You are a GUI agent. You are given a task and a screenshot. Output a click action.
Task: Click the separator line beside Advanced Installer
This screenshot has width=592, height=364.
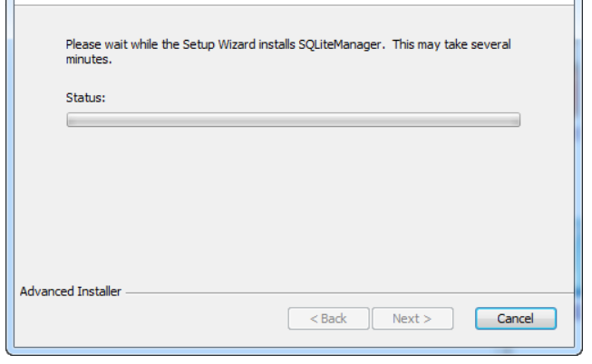tap(350, 292)
